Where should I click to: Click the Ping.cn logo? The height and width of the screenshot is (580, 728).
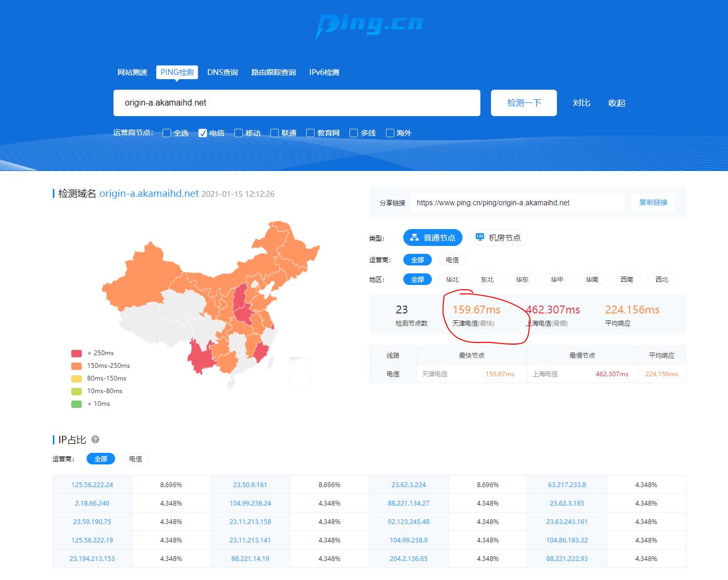point(369,25)
